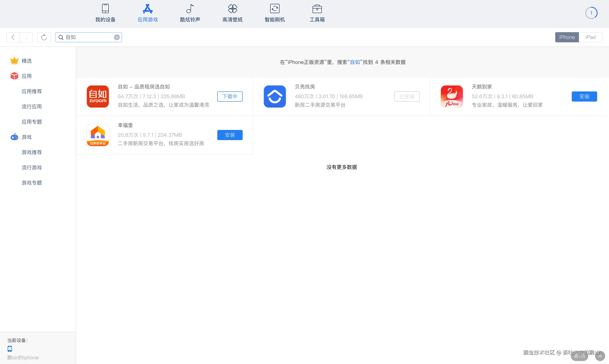Select the Featured (精选) sidebar category
This screenshot has height=364, width=609.
tap(26, 61)
